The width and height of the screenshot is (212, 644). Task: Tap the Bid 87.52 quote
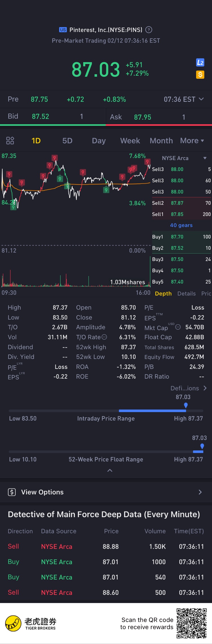53,116
